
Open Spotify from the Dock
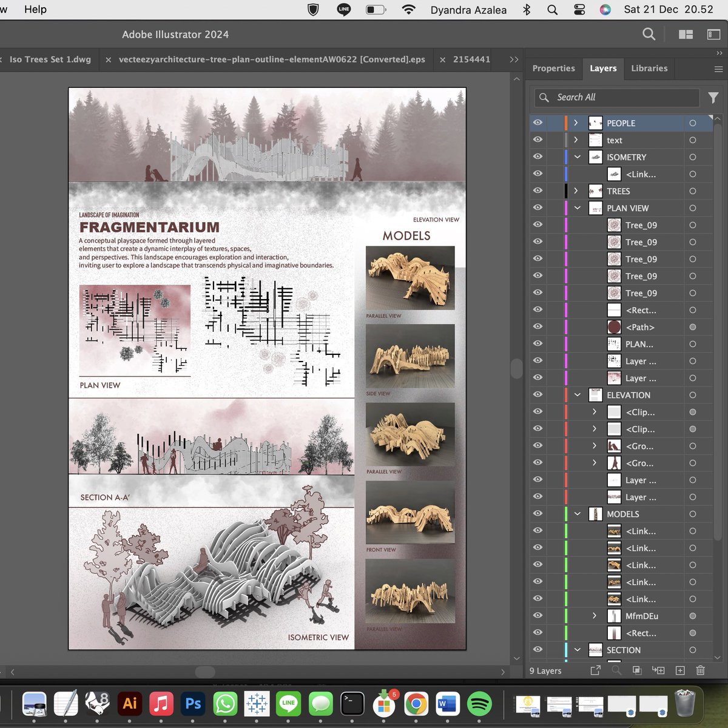point(480,704)
